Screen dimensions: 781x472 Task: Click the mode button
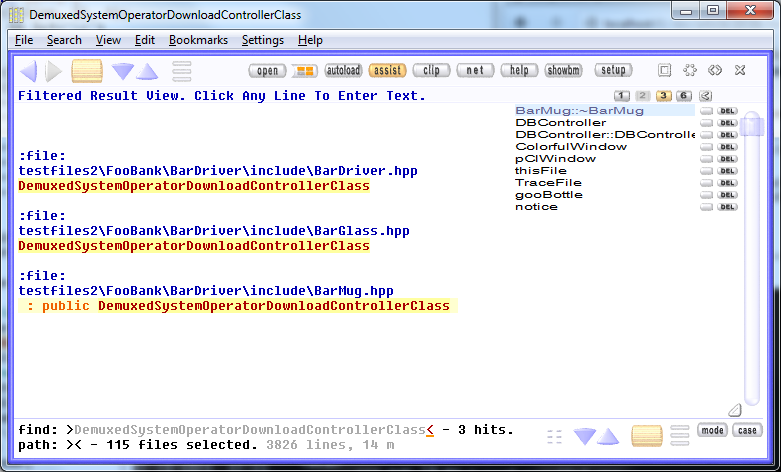[712, 430]
